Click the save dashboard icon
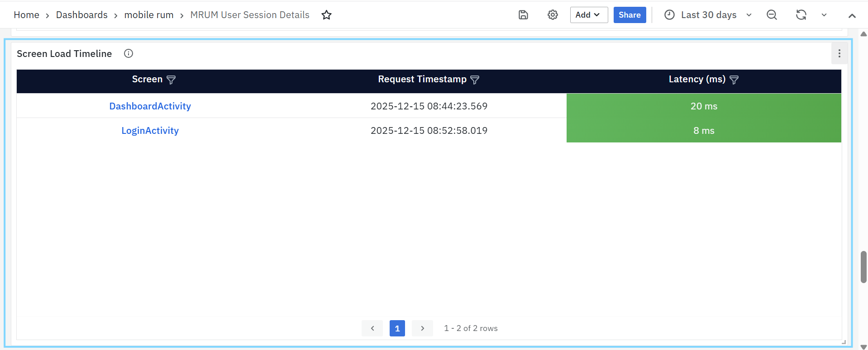This screenshot has width=868, height=350. coord(523,15)
